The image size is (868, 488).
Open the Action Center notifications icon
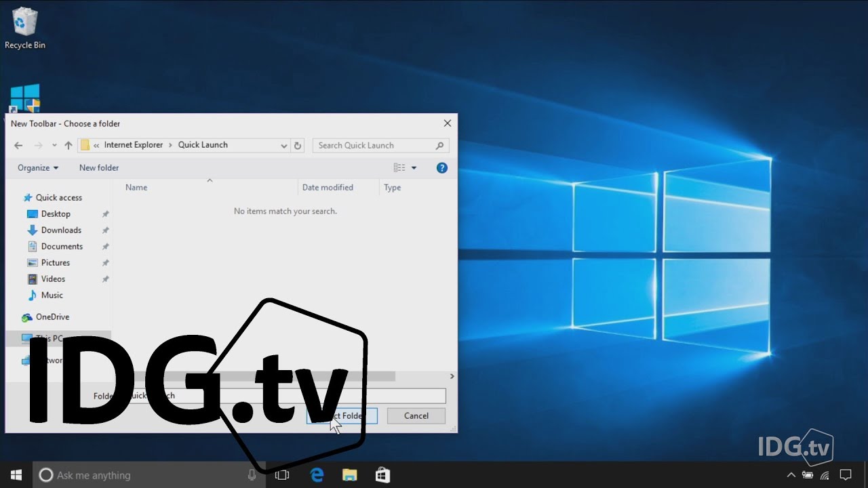click(846, 475)
